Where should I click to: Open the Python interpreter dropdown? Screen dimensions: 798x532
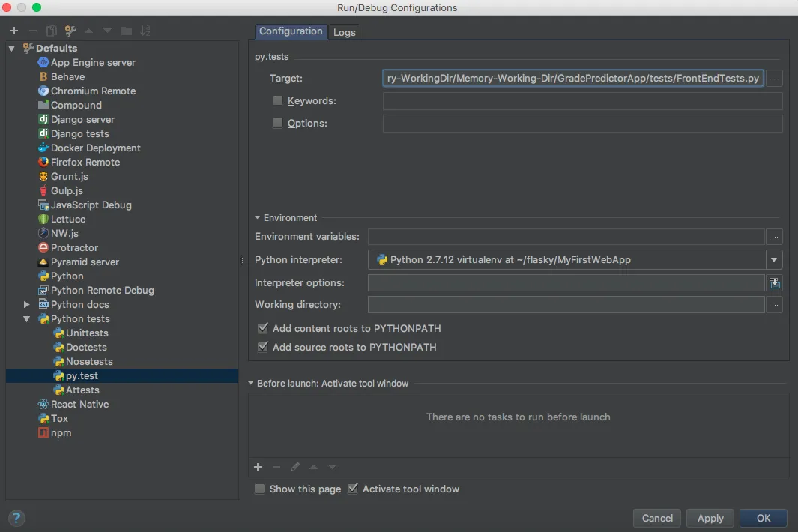point(773,260)
